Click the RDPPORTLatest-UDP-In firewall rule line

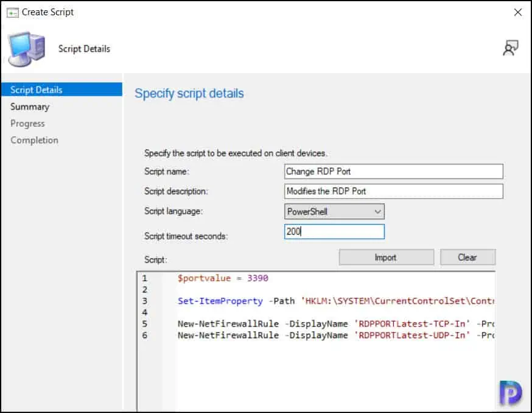[x=336, y=335]
